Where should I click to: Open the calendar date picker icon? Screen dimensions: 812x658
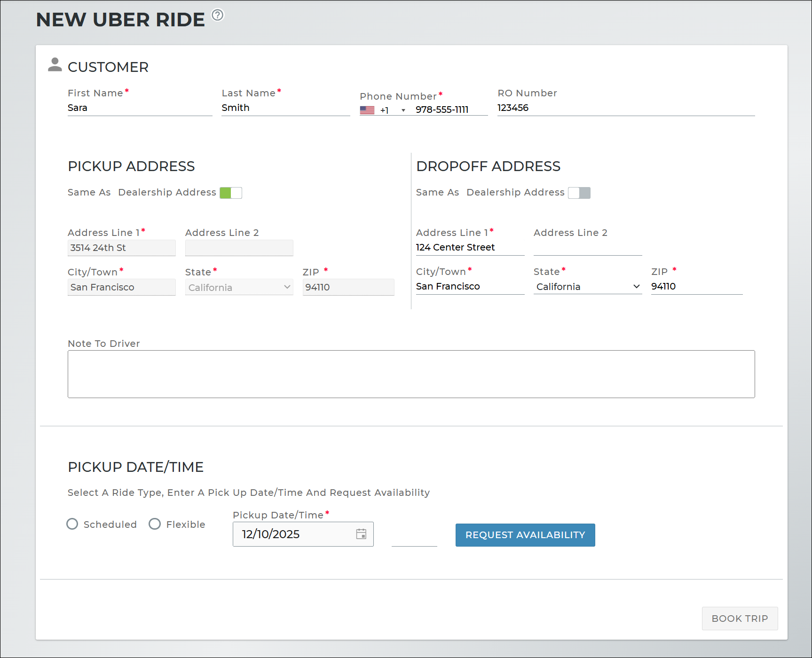tap(361, 534)
